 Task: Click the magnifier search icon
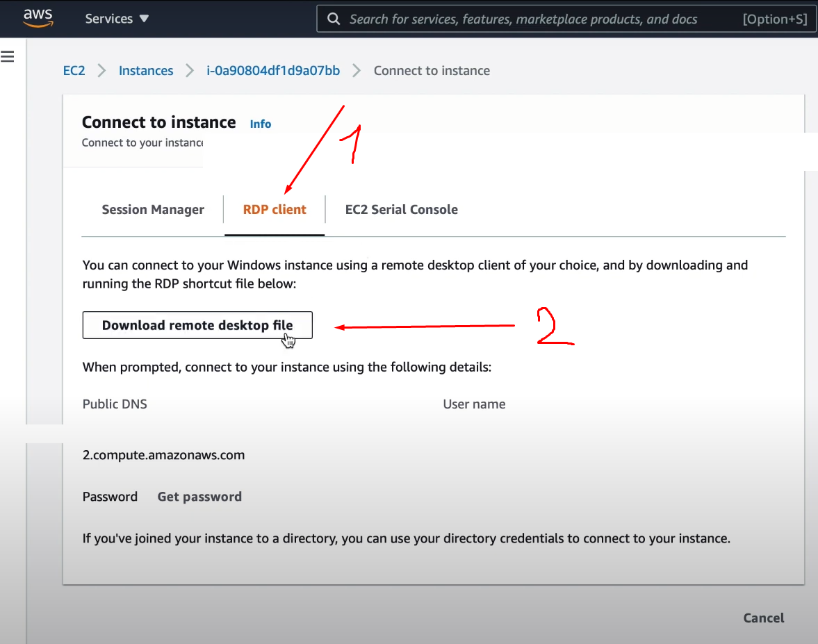point(334,19)
